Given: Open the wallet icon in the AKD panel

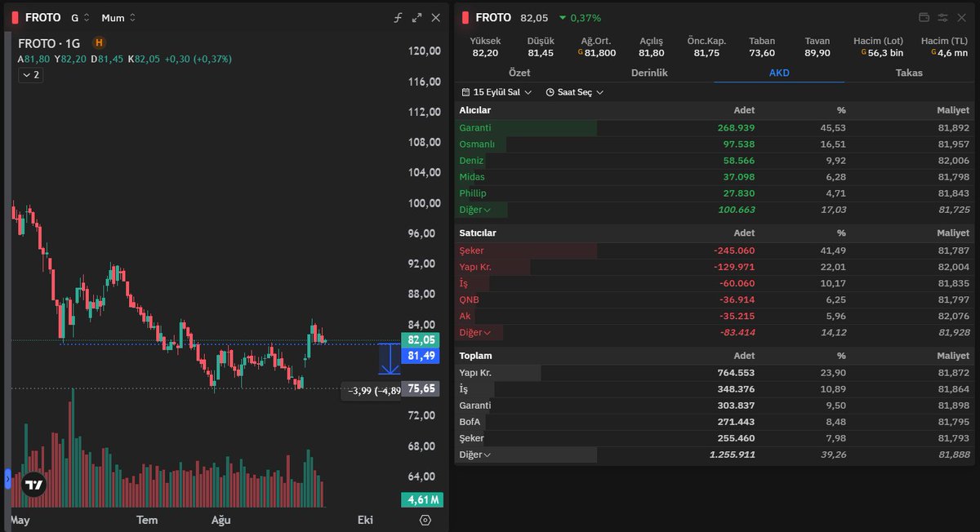Looking at the screenshot, I should pos(924,17).
